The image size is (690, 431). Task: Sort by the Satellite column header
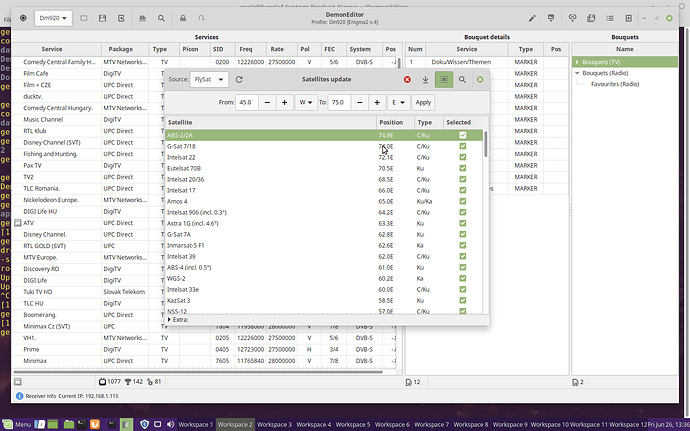tap(271, 122)
